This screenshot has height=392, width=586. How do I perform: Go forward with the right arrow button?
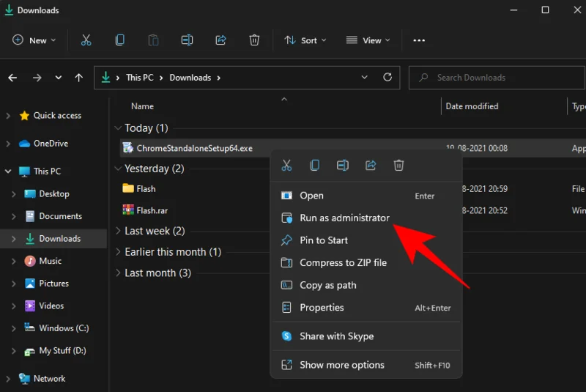click(x=37, y=78)
